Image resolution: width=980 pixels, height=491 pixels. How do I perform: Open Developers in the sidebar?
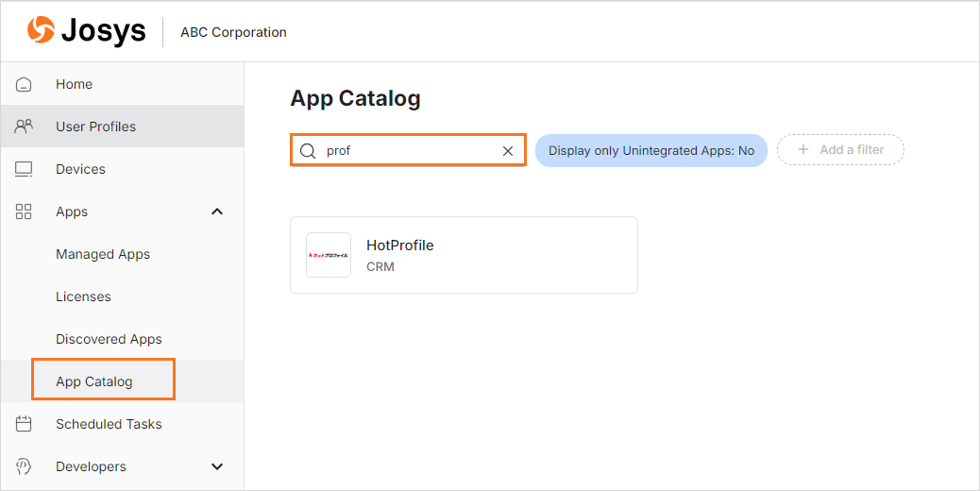[123, 466]
